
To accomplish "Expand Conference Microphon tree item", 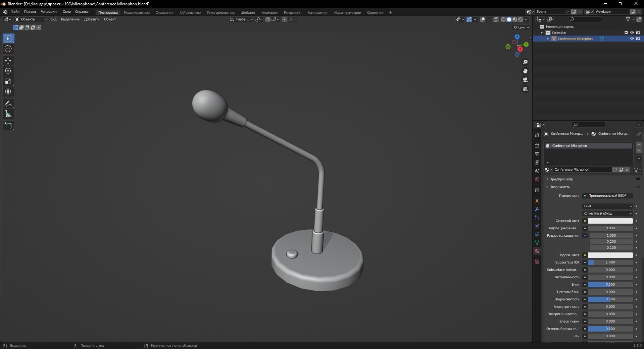I will point(548,39).
